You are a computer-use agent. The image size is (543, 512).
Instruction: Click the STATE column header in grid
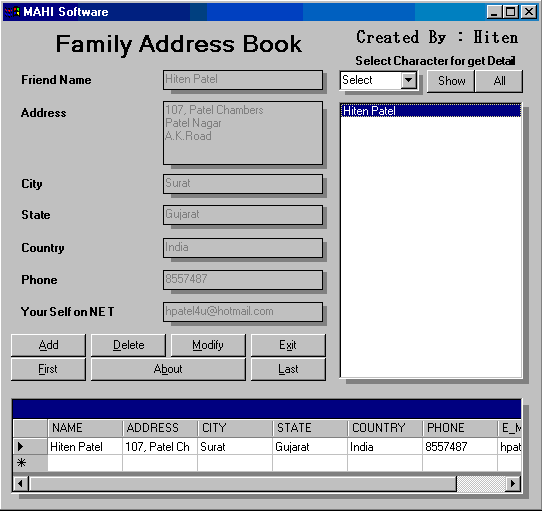click(310, 428)
